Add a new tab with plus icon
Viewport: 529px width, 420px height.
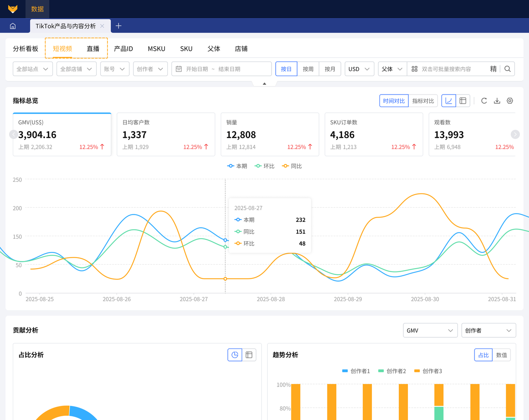click(119, 26)
